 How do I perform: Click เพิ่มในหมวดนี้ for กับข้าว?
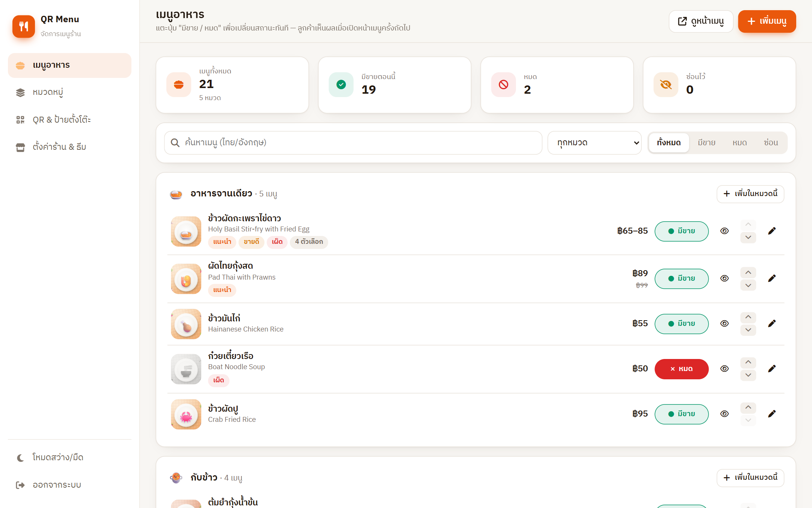750,478
